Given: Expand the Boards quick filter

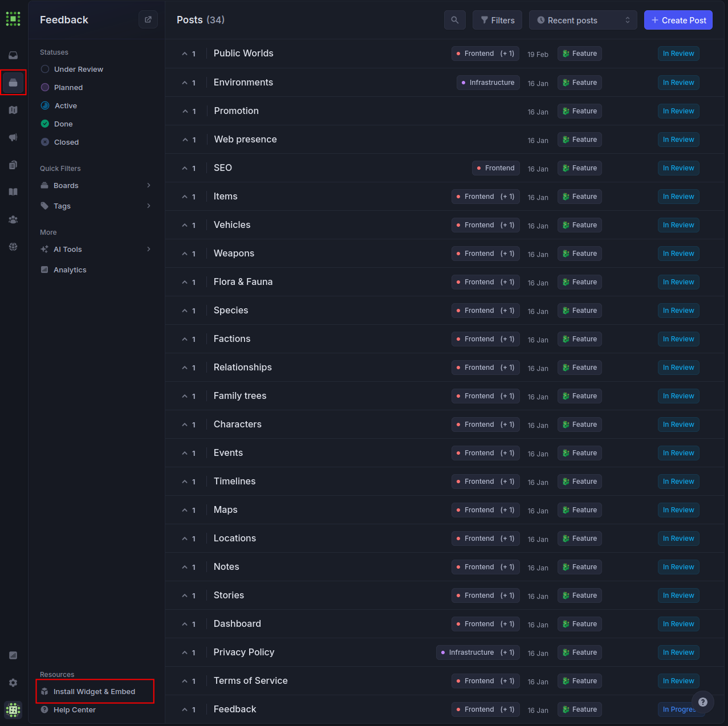Looking at the screenshot, I should click(96, 185).
